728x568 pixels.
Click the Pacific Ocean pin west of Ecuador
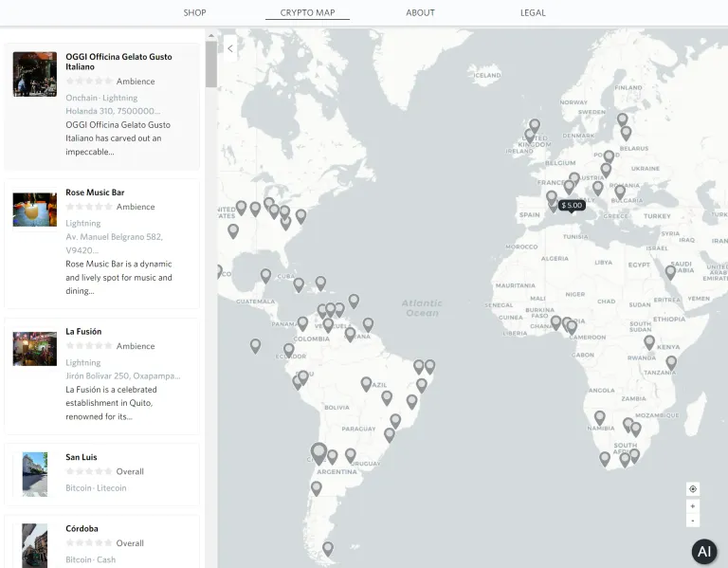click(255, 346)
